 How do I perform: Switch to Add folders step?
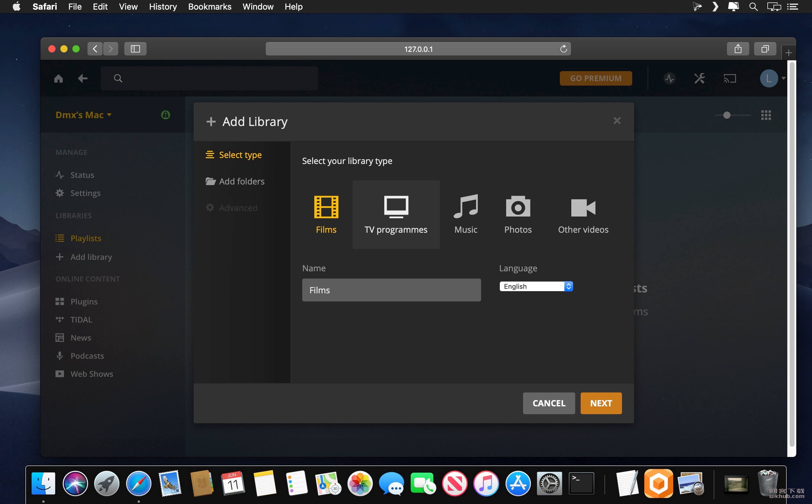[235, 181]
